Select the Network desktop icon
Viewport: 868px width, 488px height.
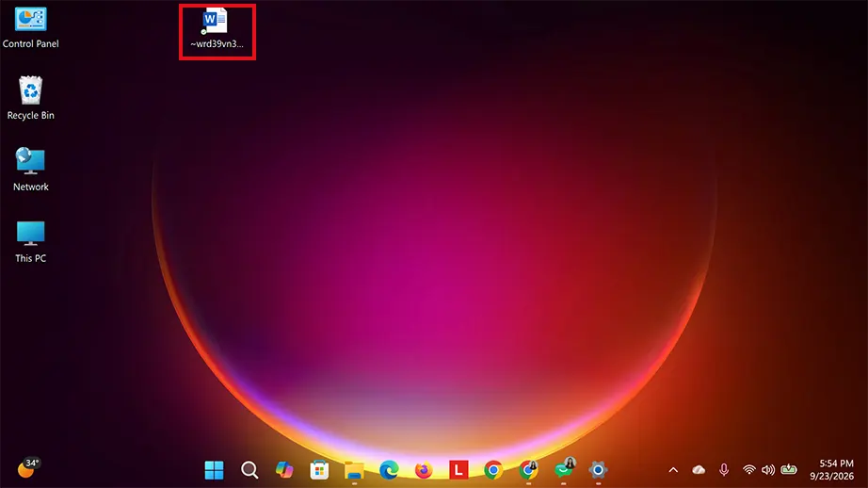30,170
